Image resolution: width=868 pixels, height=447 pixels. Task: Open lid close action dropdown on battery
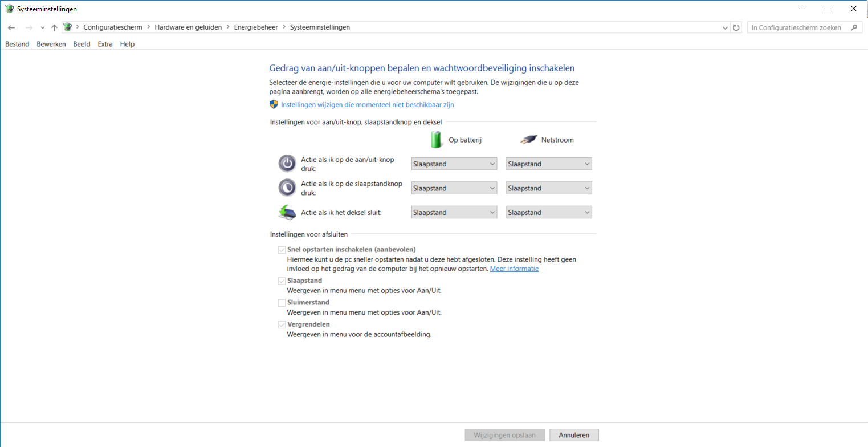click(x=454, y=212)
